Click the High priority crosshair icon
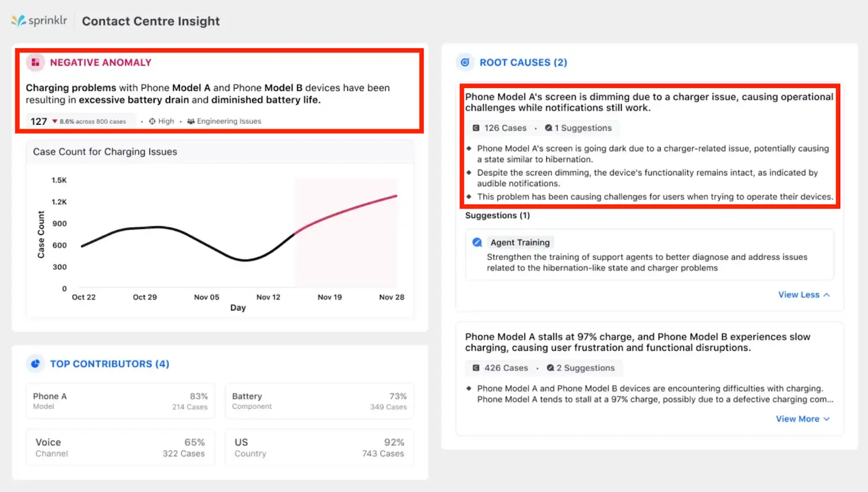This screenshot has width=868, height=492. (x=152, y=121)
